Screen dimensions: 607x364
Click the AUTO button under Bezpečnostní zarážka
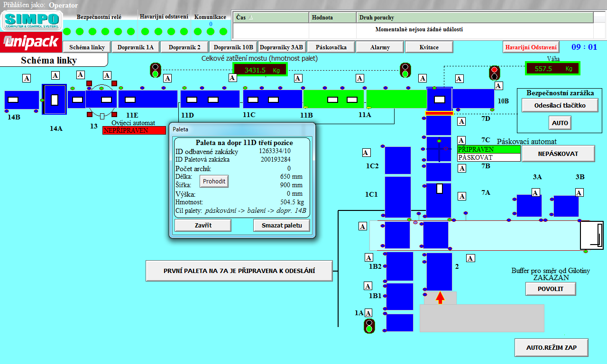tap(560, 123)
